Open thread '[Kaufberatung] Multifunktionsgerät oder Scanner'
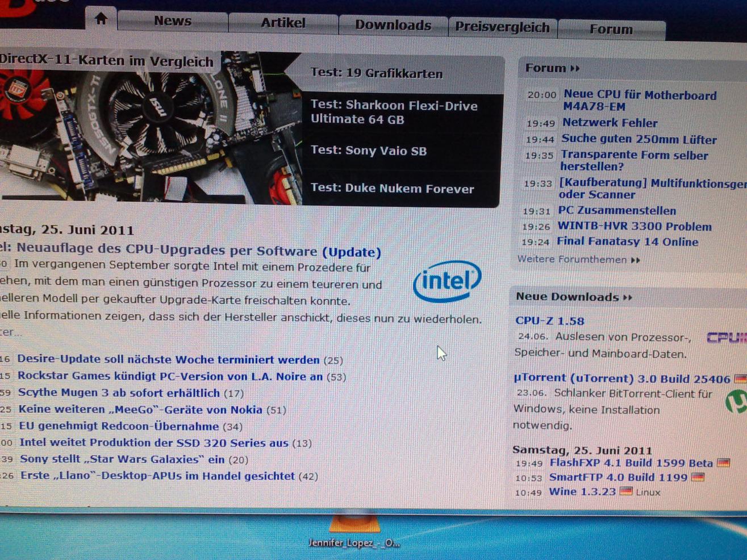 click(653, 189)
